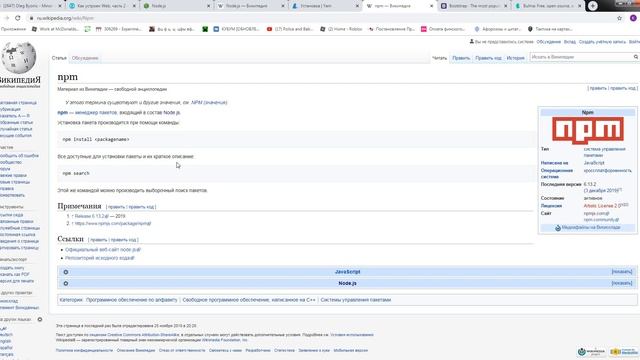Click Скачать как PDF in the sidebar

point(15,274)
